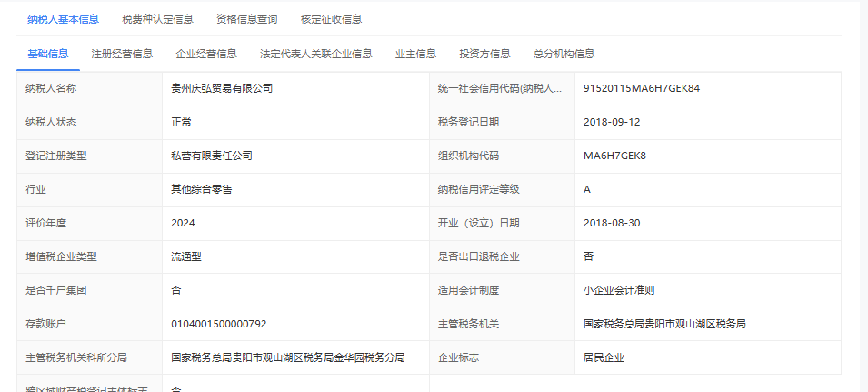
Task: Open the 业主信息 sub-tab
Action: [415, 54]
